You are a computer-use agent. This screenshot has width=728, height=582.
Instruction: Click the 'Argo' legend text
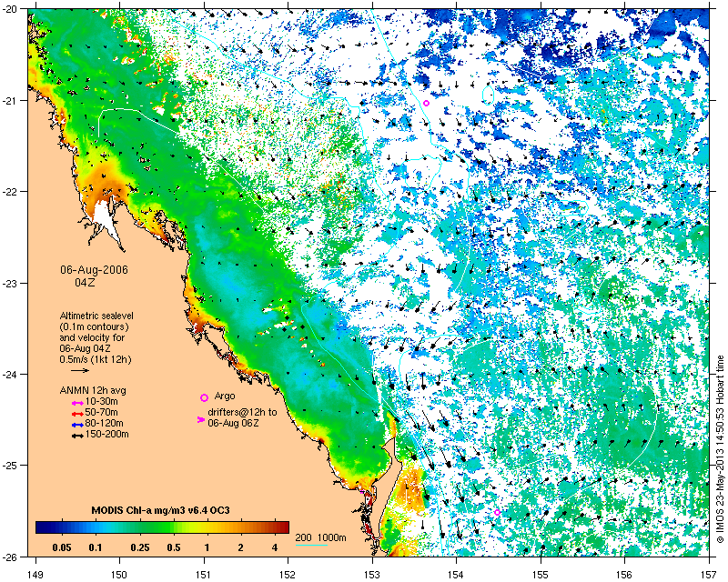point(225,396)
